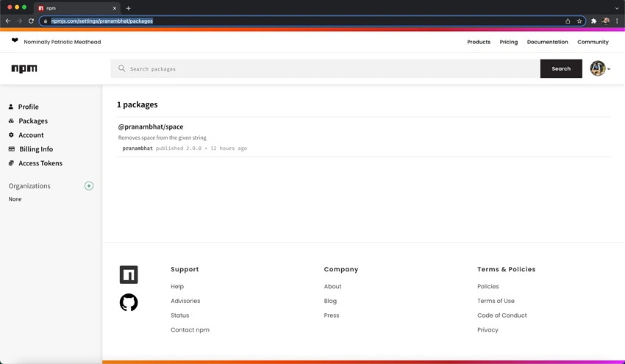Viewport: 625px width, 364px height.
Task: Select the npm browser tab
Action: click(77, 8)
